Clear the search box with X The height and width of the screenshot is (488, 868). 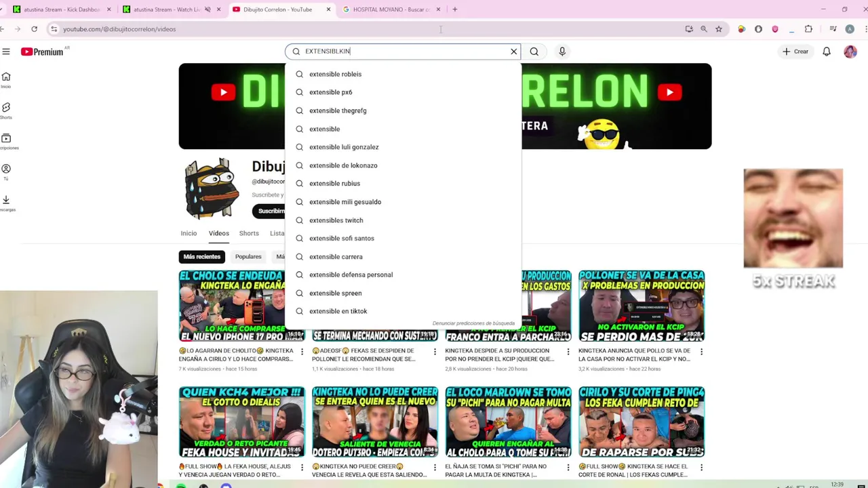pos(514,52)
